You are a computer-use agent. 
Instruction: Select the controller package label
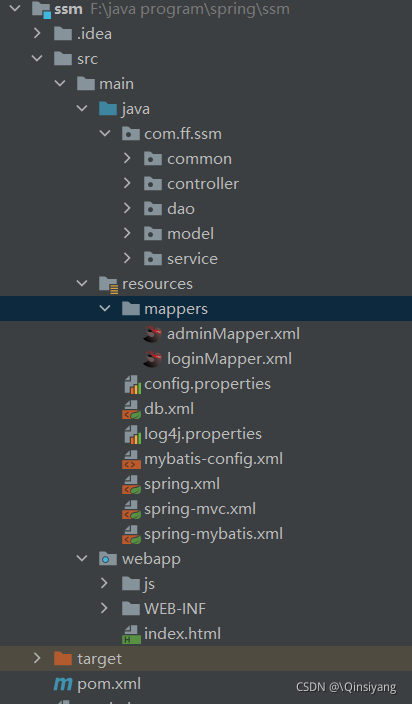click(x=203, y=184)
